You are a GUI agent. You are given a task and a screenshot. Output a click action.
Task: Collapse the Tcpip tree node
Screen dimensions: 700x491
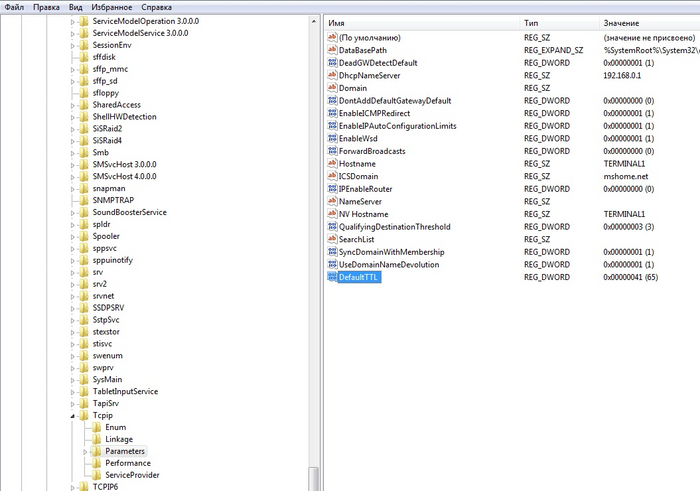72,416
